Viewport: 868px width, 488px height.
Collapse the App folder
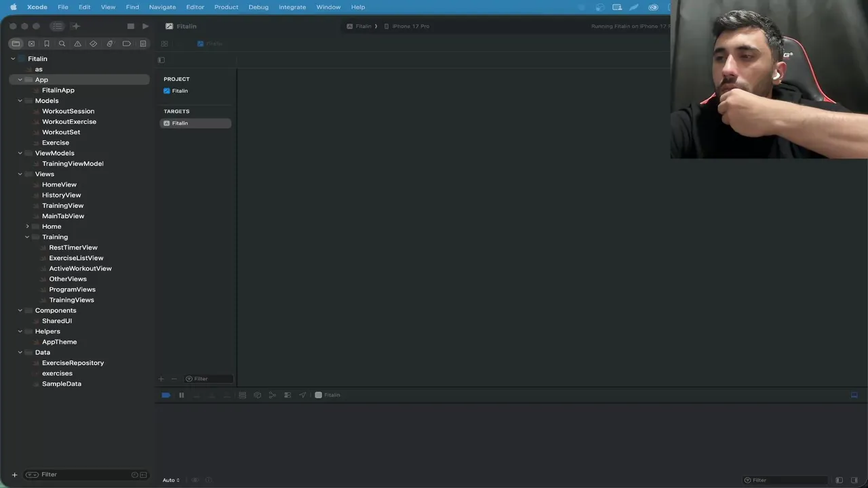pos(20,80)
